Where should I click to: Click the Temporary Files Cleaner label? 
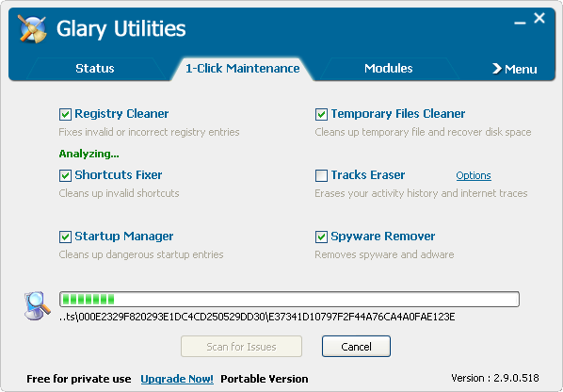(x=398, y=114)
